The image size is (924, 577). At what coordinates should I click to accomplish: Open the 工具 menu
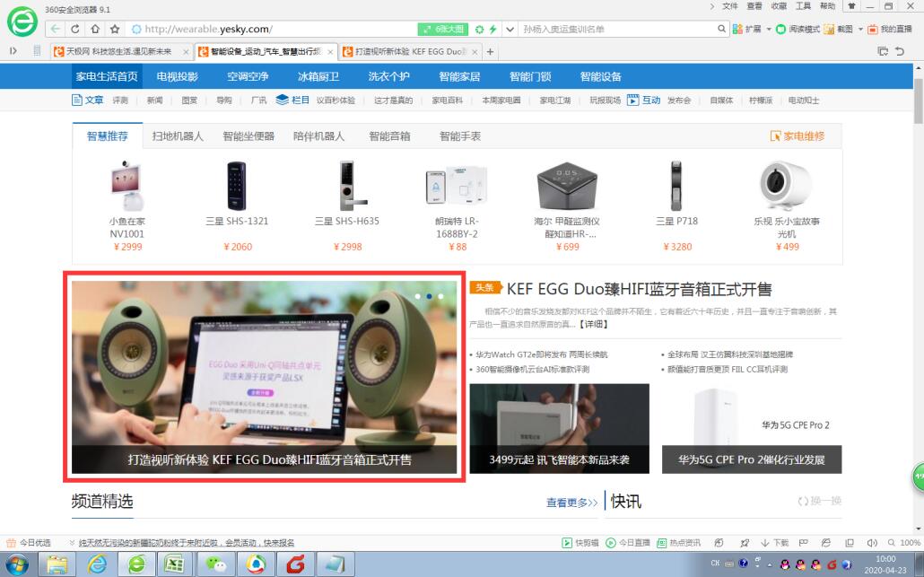pyautogui.click(x=803, y=6)
